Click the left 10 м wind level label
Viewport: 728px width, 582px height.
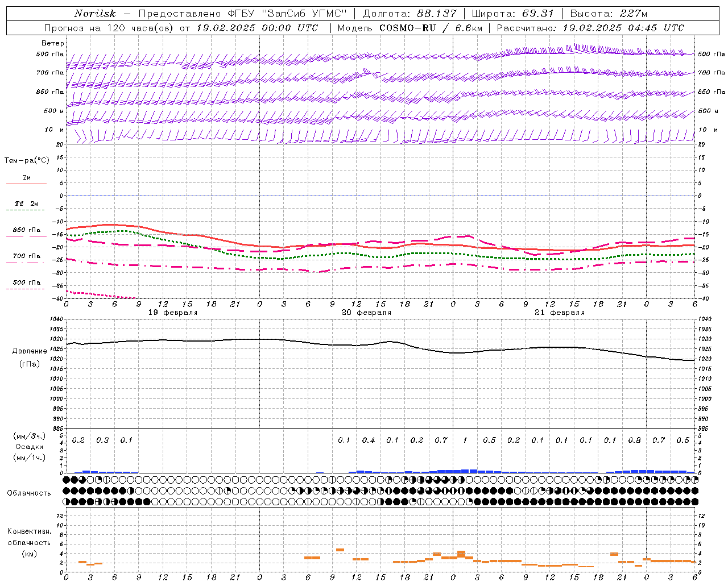coord(55,130)
